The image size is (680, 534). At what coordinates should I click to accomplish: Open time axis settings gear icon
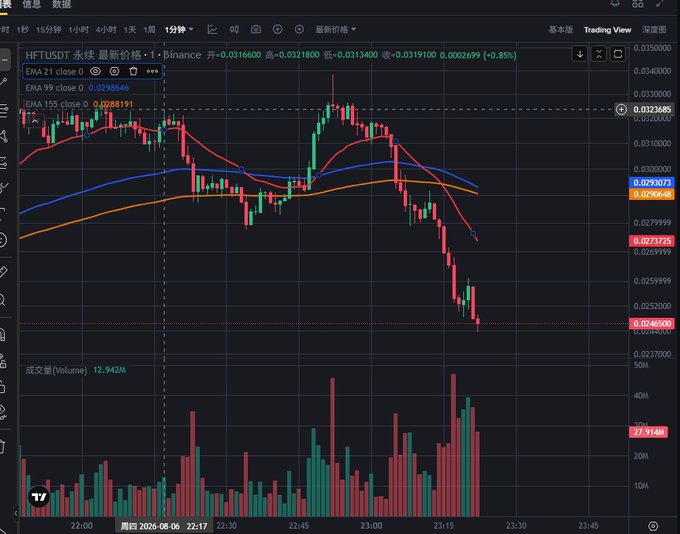coord(653,526)
